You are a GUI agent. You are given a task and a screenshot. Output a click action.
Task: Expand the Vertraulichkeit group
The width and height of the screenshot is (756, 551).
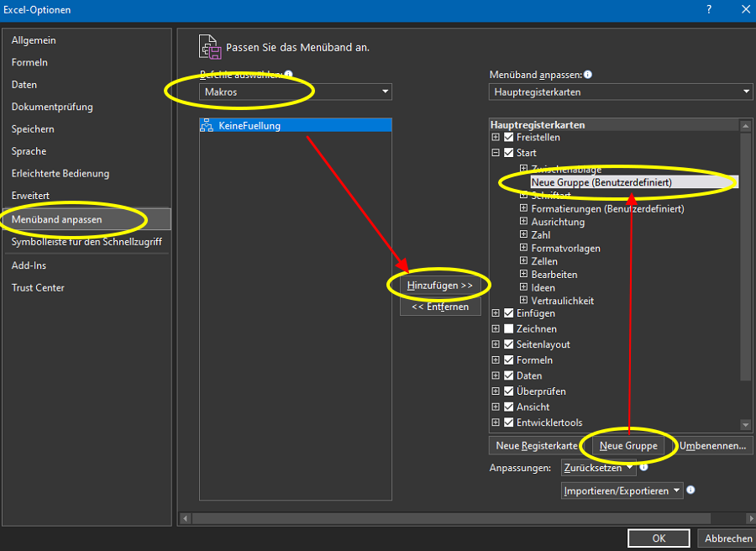[x=523, y=301]
